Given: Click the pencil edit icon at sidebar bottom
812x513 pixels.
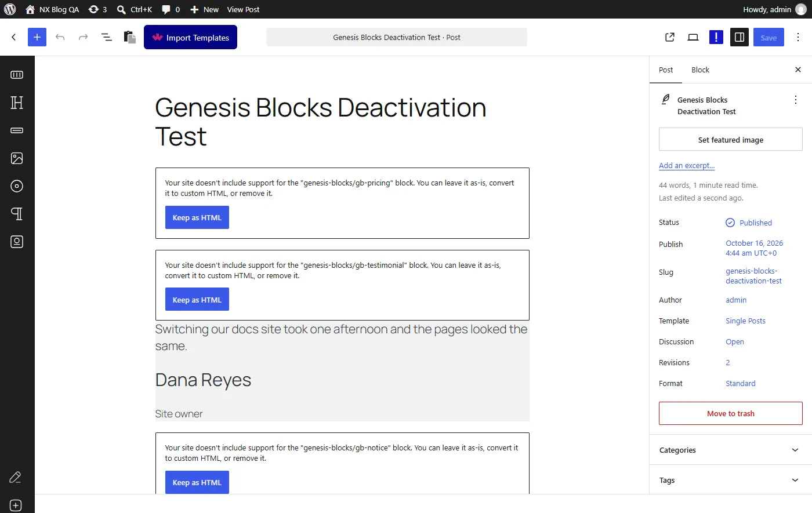Looking at the screenshot, I should tap(16, 478).
